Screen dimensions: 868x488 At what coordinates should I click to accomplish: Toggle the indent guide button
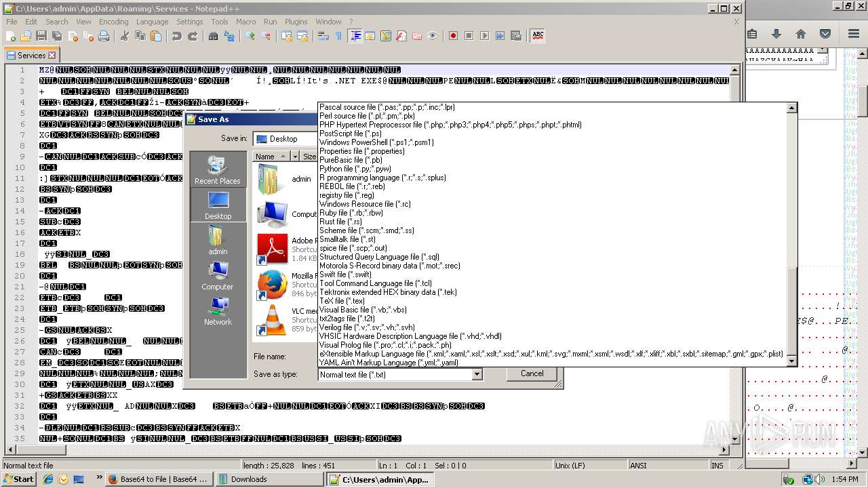pos(355,36)
